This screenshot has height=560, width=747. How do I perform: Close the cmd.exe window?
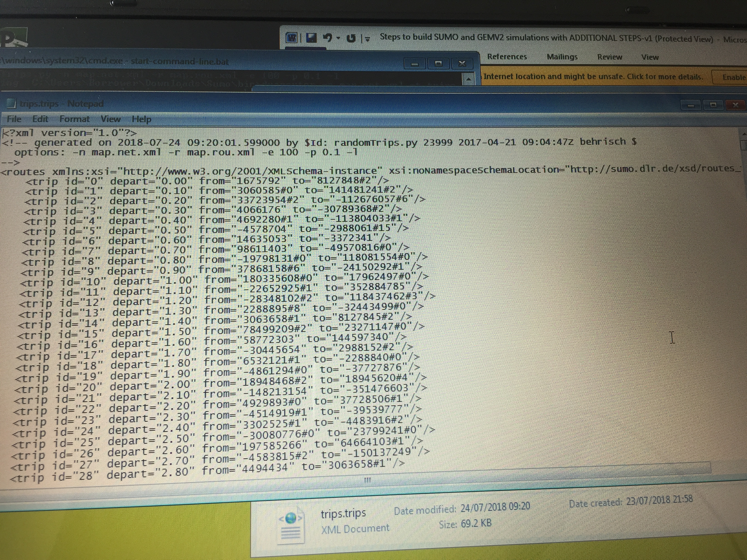tap(462, 63)
